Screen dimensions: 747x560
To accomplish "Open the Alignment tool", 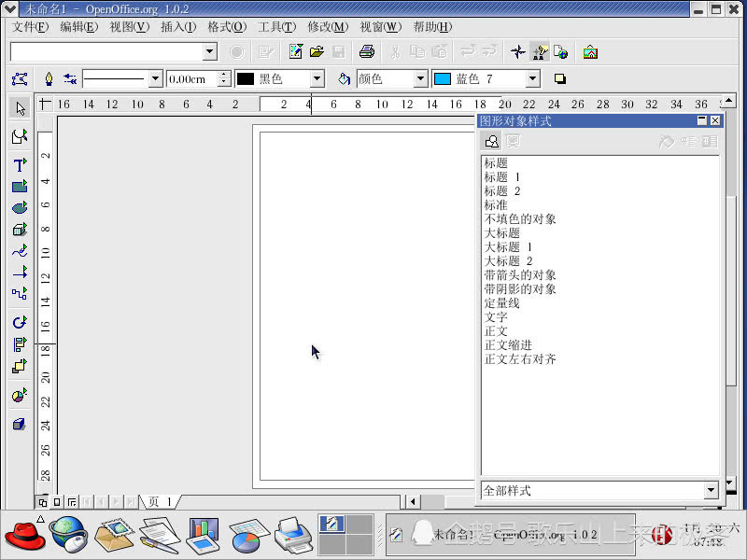I will [x=20, y=343].
